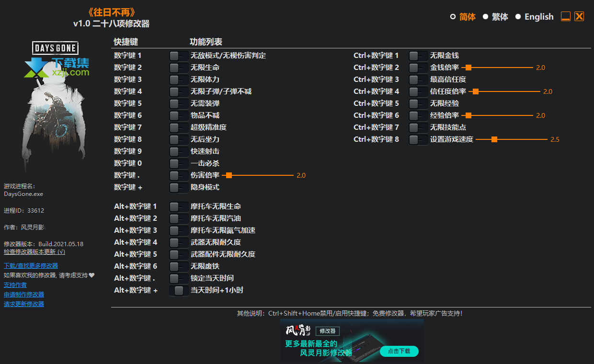This screenshot has width=594, height=364.
Task: Enable 武器无限耐久度 toggle
Action: pyautogui.click(x=179, y=242)
